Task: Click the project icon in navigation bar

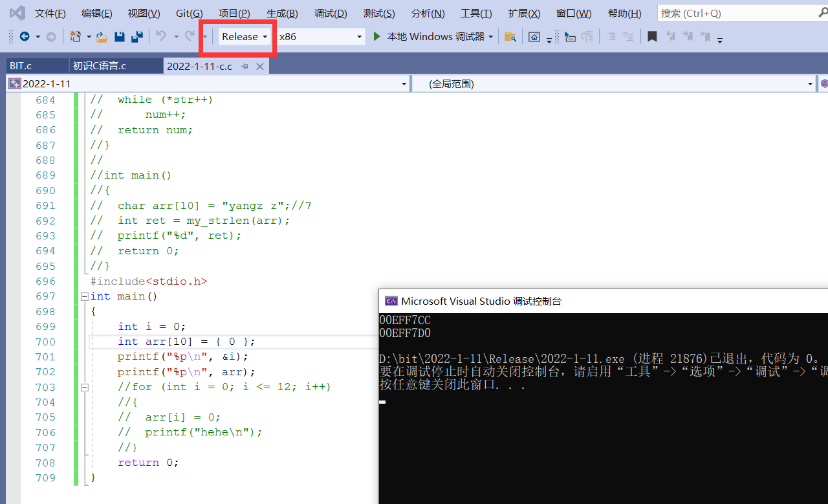Action: 15,84
